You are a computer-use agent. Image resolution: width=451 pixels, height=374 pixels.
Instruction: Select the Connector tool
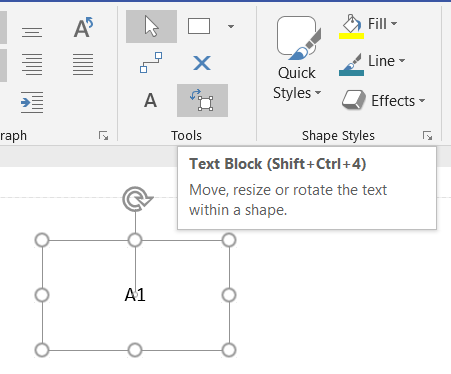pyautogui.click(x=151, y=62)
